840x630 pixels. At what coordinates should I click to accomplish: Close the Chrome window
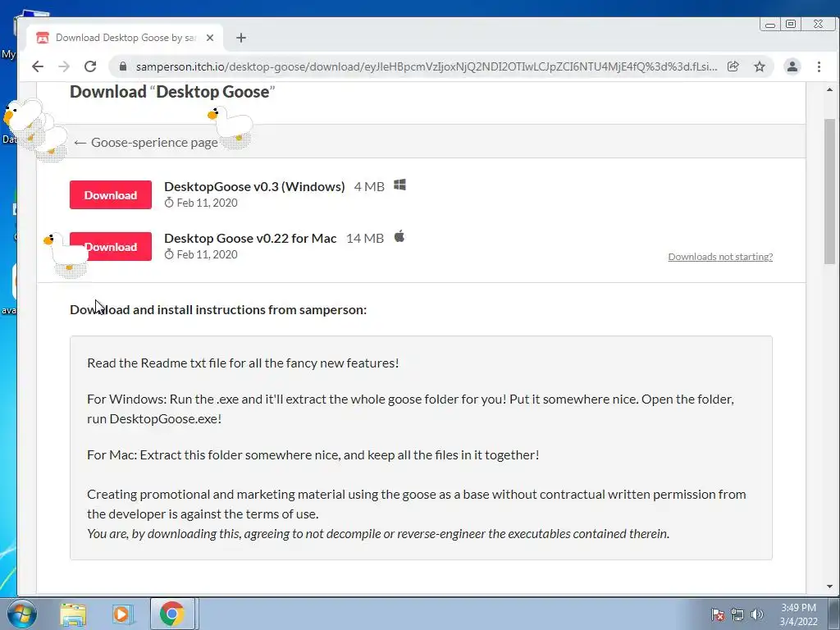tap(818, 25)
